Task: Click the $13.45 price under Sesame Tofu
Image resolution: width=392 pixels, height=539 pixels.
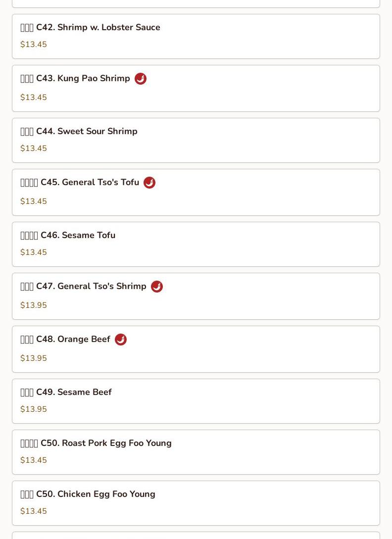Action: (x=34, y=252)
